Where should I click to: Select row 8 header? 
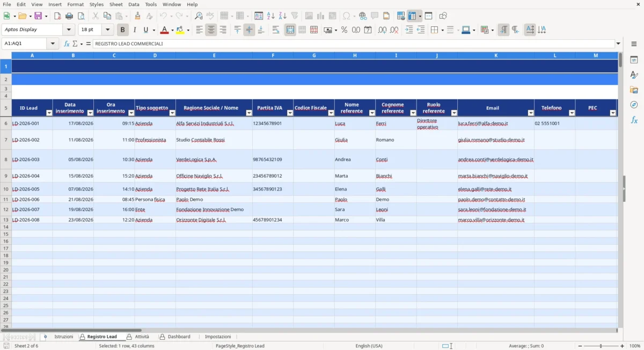point(6,159)
